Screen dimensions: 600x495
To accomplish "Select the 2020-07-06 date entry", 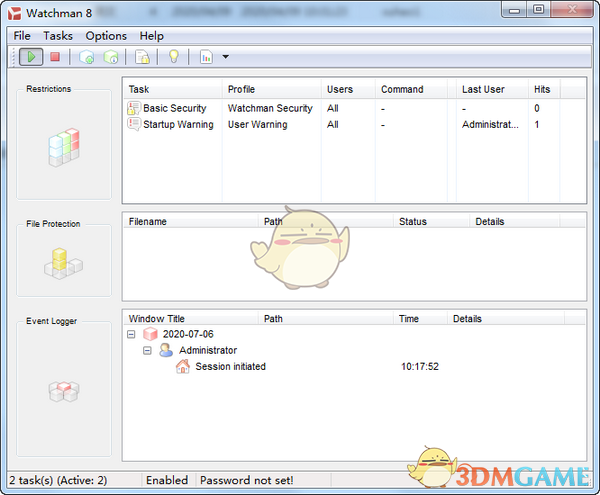I will coord(188,334).
